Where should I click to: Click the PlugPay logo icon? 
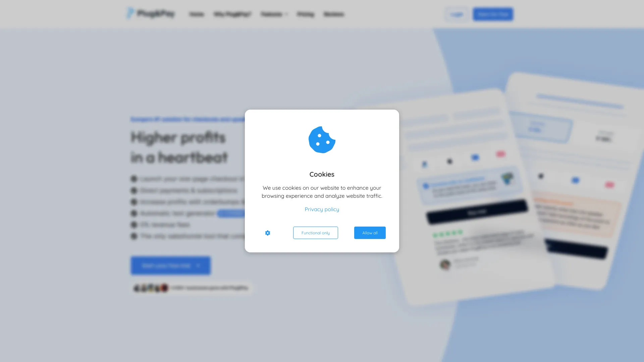129,14
